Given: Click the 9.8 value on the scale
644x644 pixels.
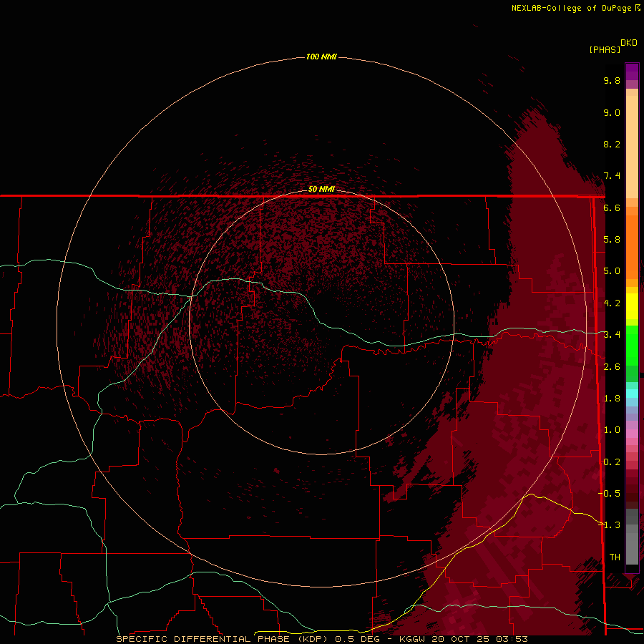Looking at the screenshot, I should [x=612, y=80].
